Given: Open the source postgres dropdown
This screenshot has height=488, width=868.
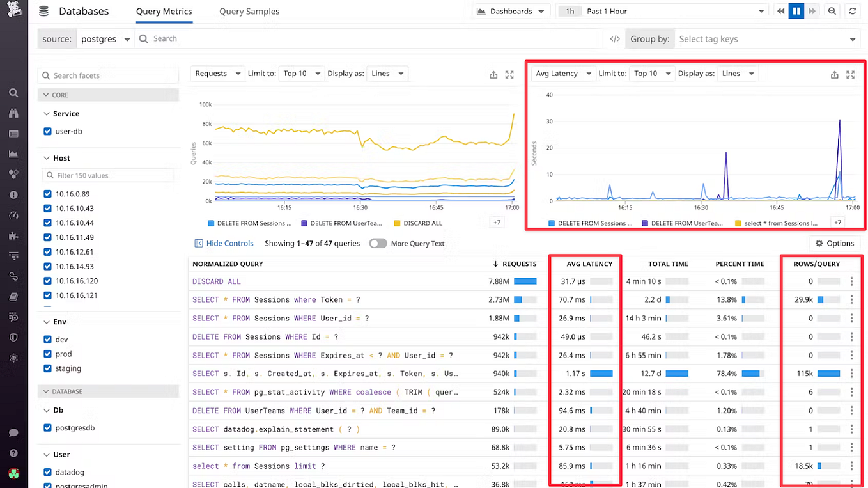Looking at the screenshot, I should tap(105, 39).
